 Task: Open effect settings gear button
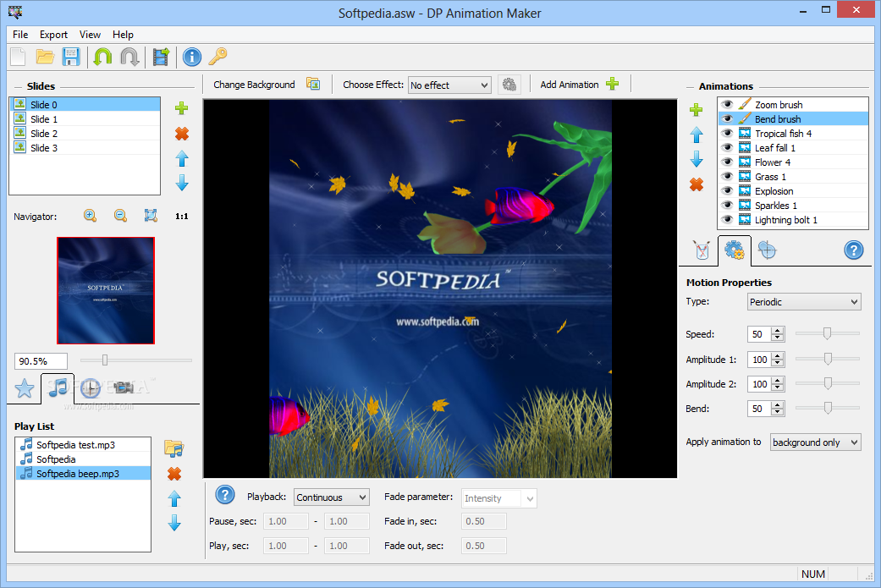point(509,85)
